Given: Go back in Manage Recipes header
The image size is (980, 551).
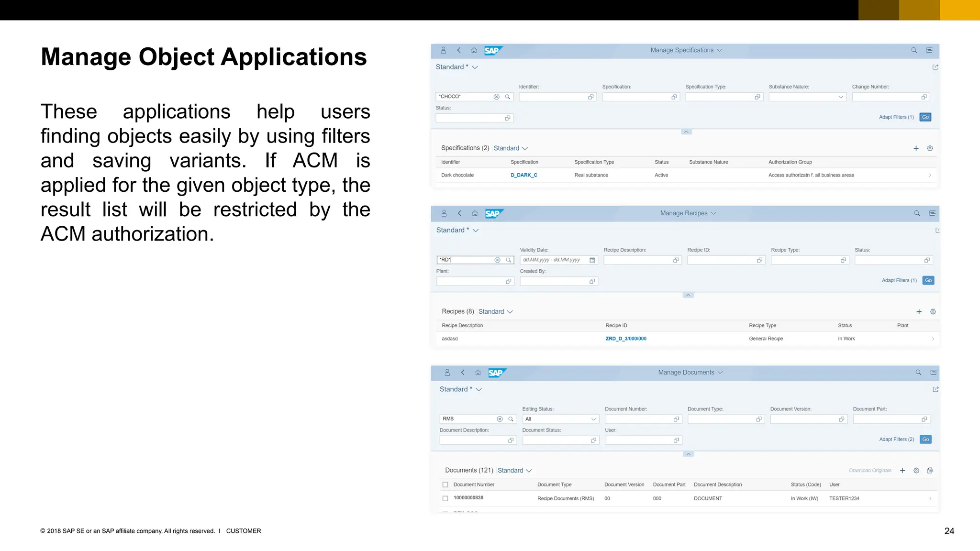Looking at the screenshot, I should (459, 213).
